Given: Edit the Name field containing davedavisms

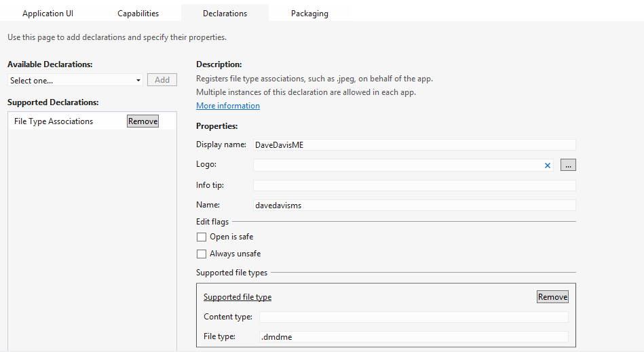Looking at the screenshot, I should [x=414, y=206].
